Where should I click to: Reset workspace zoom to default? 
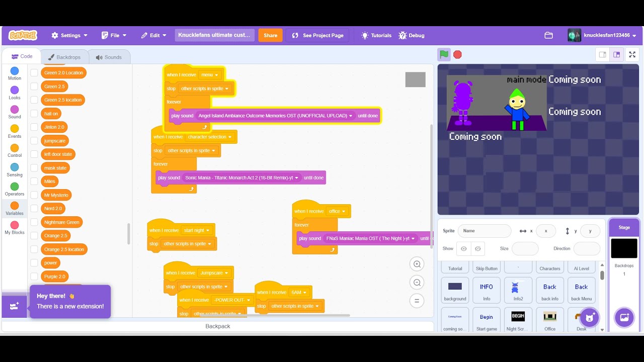pos(417,301)
